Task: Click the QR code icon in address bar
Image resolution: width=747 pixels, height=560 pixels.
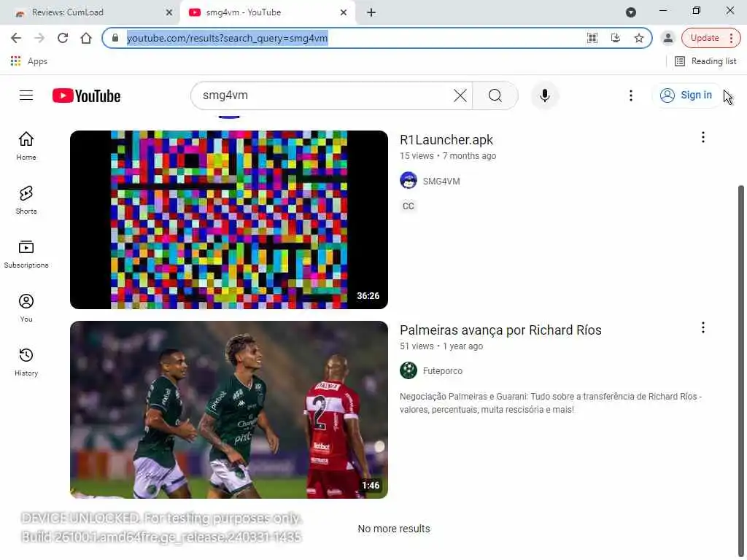Action: [592, 38]
